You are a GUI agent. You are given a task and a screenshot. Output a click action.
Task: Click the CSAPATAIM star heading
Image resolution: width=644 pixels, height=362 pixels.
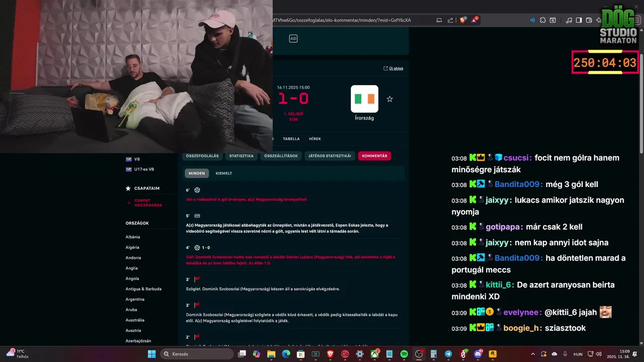[142, 189]
